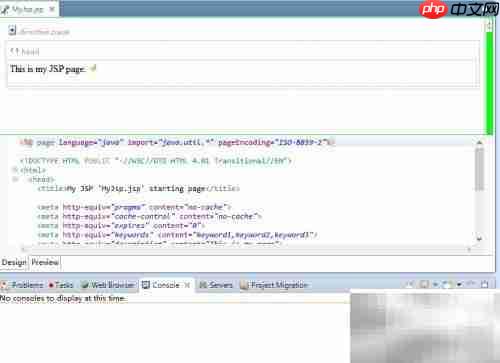The height and width of the screenshot is (363, 500).
Task: Click the source editor scroll up arrow
Action: pyautogui.click(x=479, y=143)
